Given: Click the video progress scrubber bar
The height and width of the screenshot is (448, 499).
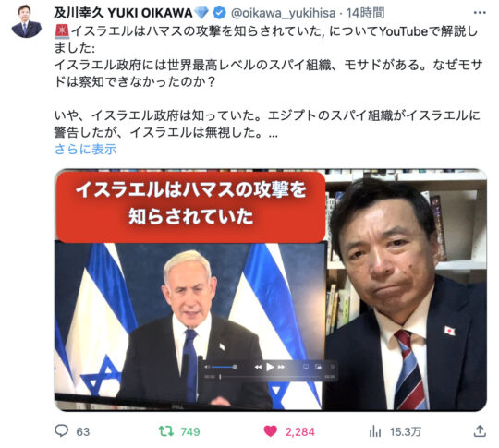Looking at the screenshot, I should click(270, 377).
